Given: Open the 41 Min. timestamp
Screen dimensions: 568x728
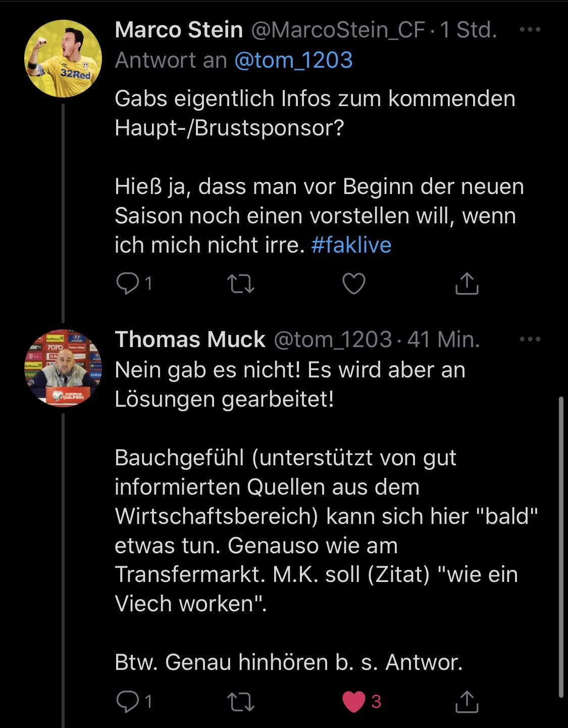Looking at the screenshot, I should 443,339.
